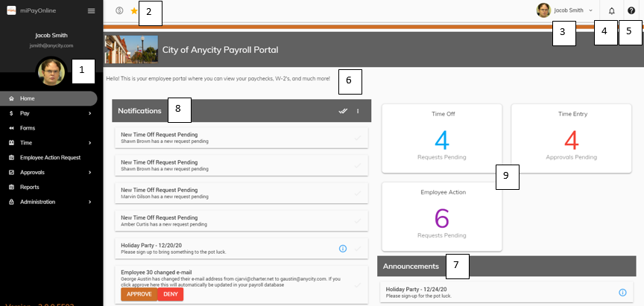Click info icon on Holiday Party announcement
644x306 pixels.
click(622, 293)
